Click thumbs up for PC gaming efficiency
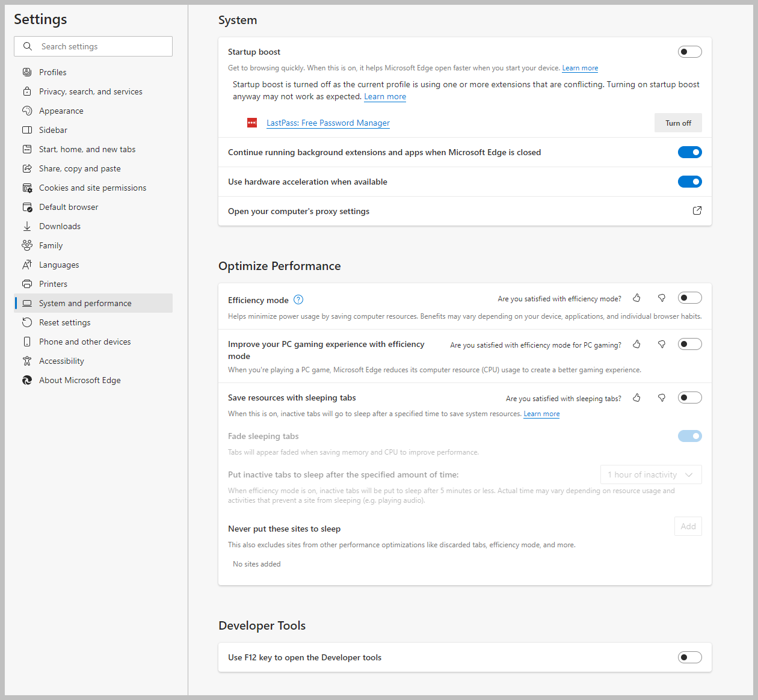 click(x=636, y=345)
